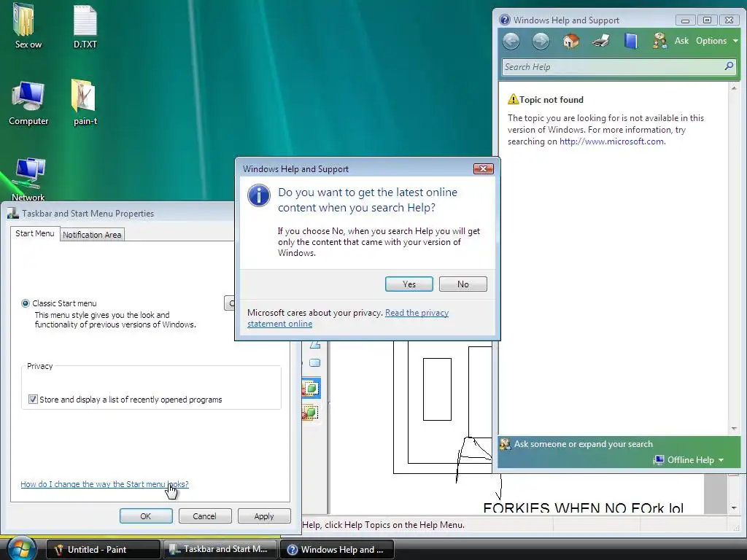Click the Back arrow in Help and Support

point(511,41)
